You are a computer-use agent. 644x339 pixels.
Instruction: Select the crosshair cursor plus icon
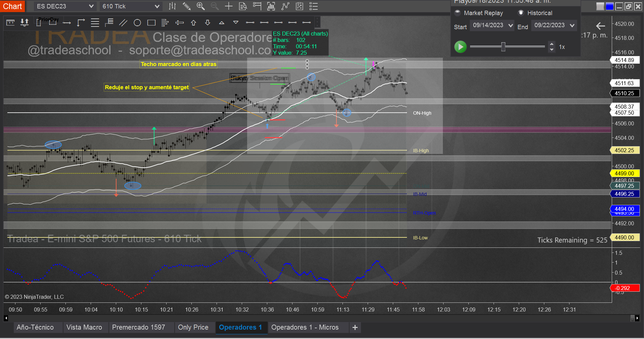pos(229,6)
